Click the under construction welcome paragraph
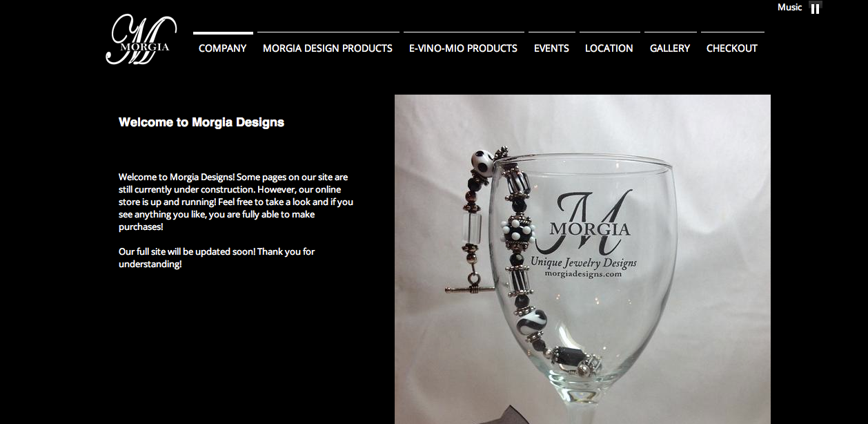This screenshot has width=868, height=424. click(236, 202)
